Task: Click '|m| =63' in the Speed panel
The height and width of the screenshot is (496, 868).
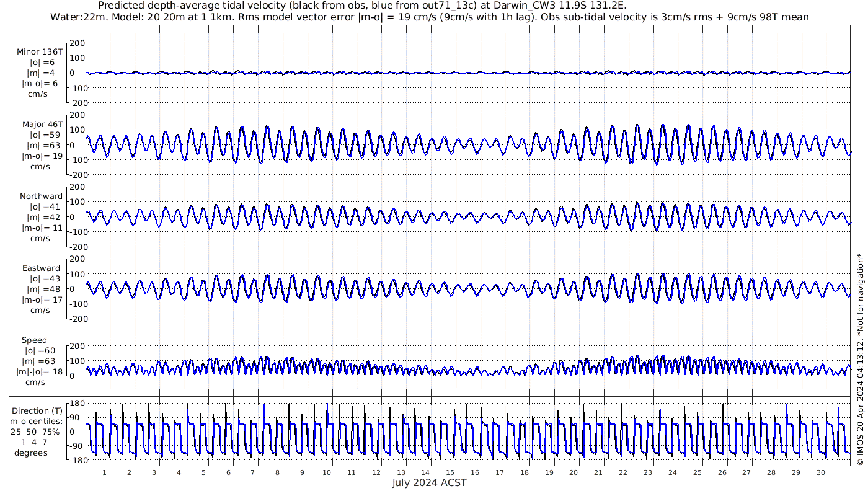Action: 39,361
